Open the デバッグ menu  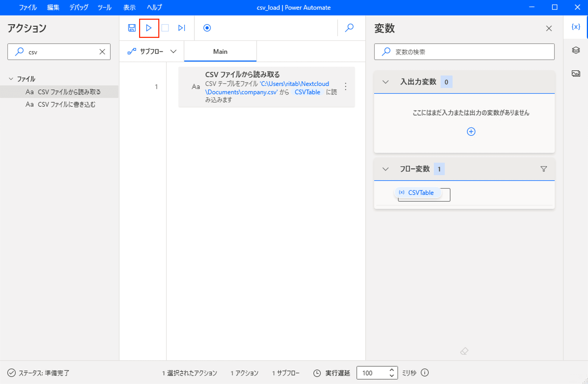coord(79,8)
